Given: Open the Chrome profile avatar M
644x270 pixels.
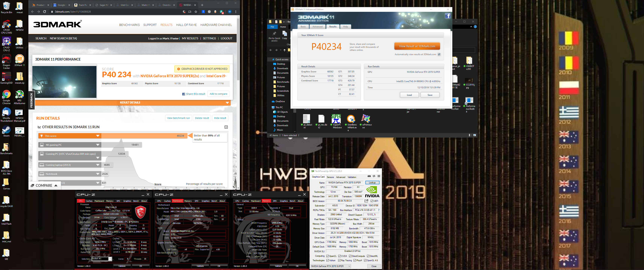Looking at the screenshot, I should point(230,11).
